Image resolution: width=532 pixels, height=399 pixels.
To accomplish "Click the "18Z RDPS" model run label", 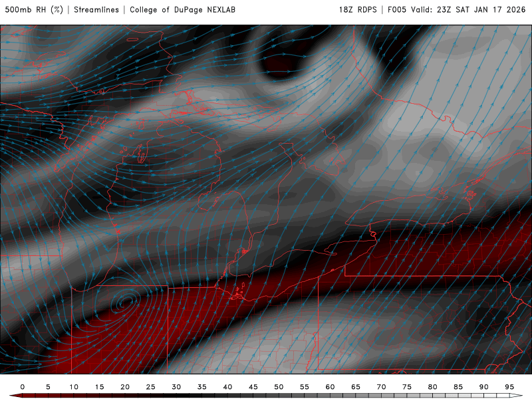I will 358,10.
